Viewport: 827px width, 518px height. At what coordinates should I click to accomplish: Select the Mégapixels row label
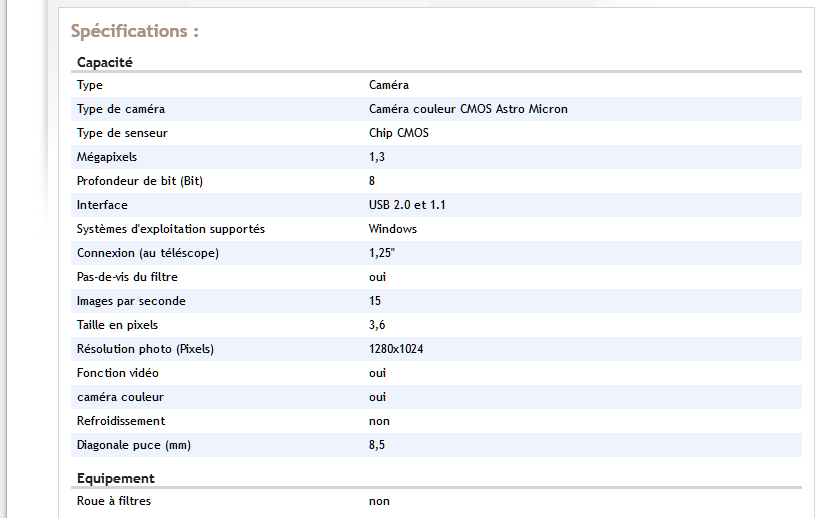point(107,157)
